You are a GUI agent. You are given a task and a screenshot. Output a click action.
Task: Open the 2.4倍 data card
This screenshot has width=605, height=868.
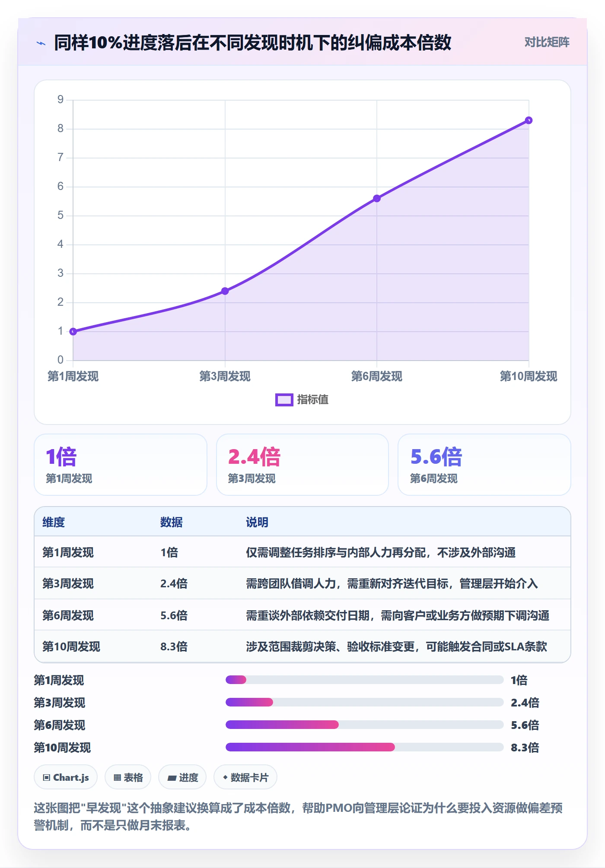pos(302,465)
